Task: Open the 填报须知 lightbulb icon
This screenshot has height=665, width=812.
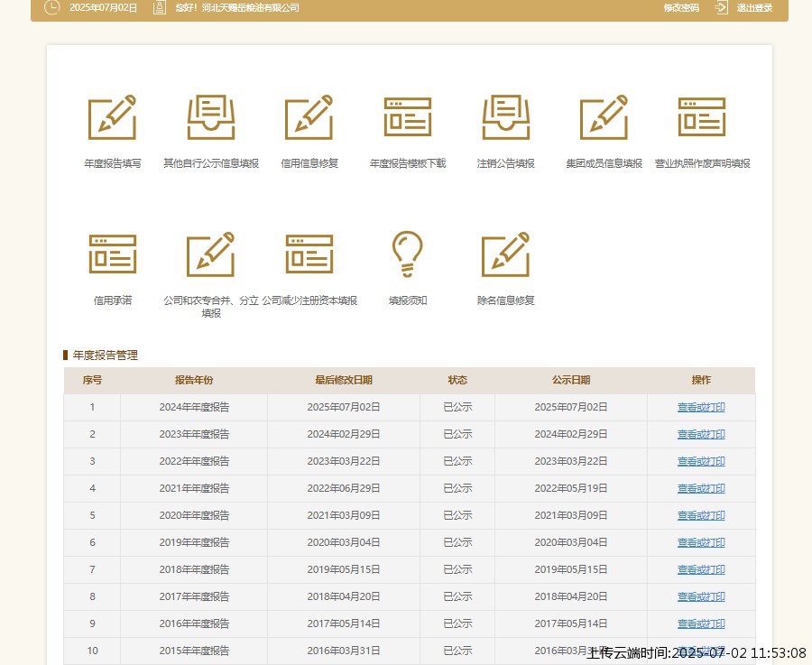Action: point(408,254)
